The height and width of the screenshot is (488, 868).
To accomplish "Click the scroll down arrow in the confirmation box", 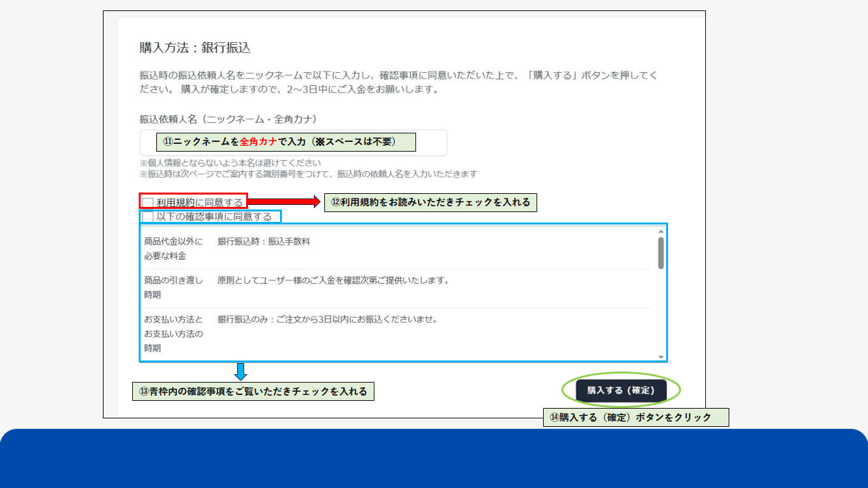I will (x=661, y=357).
